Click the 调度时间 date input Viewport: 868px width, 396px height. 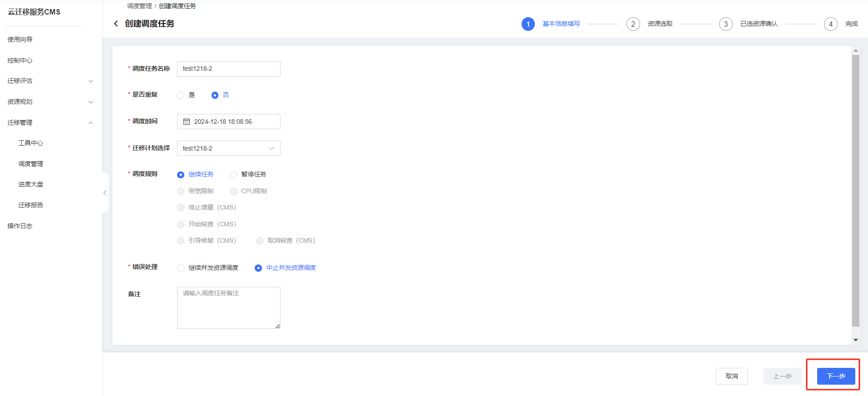point(228,122)
